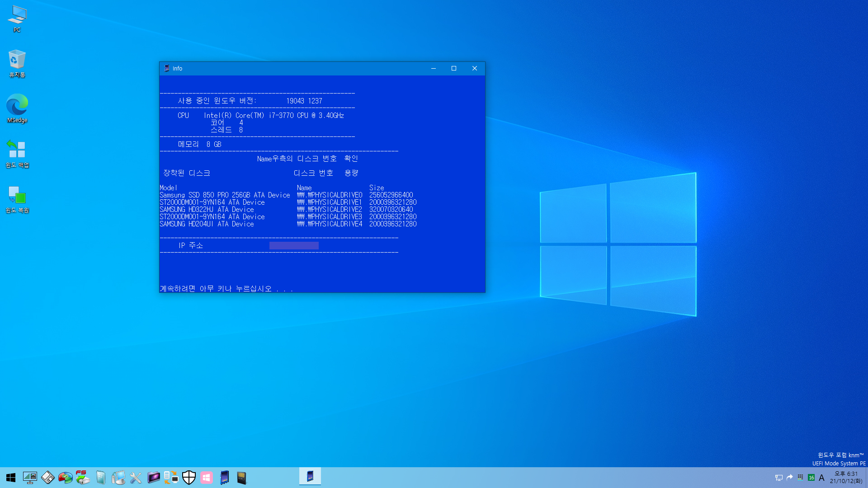Open the partition pie-chart tool on taskbar
This screenshot has width=868, height=488.
(65, 478)
